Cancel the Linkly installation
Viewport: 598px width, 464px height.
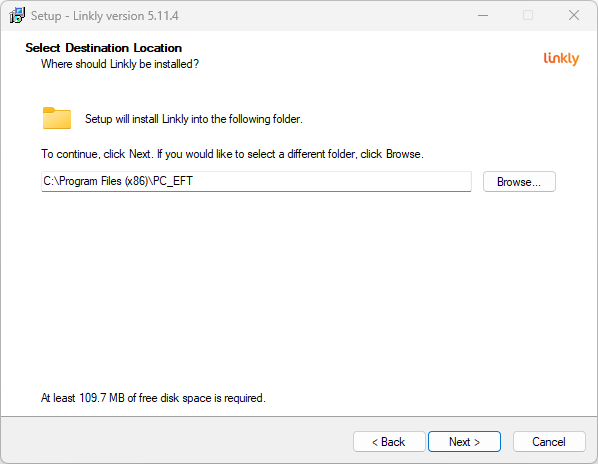549,442
